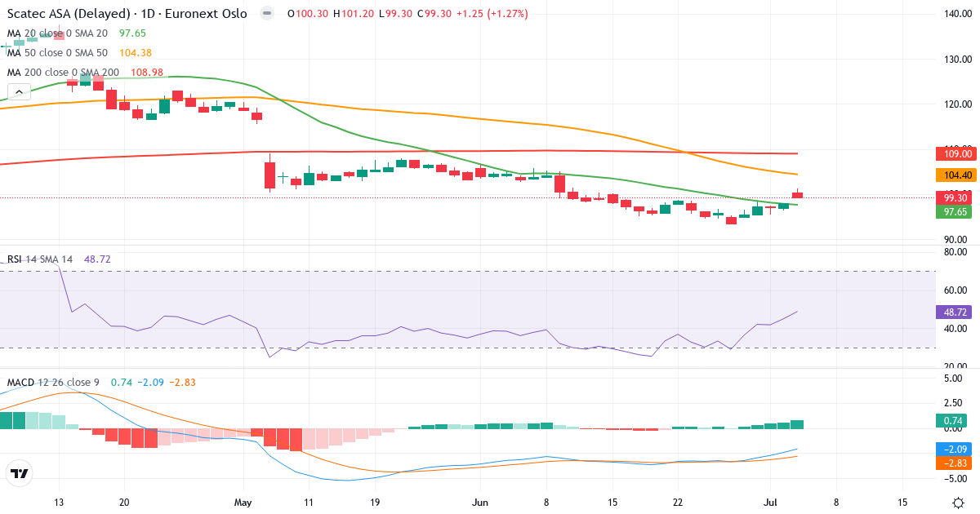Screen dimensions: 980x514
Task: Click the red 109.00 price label
Action: pyautogui.click(x=956, y=153)
